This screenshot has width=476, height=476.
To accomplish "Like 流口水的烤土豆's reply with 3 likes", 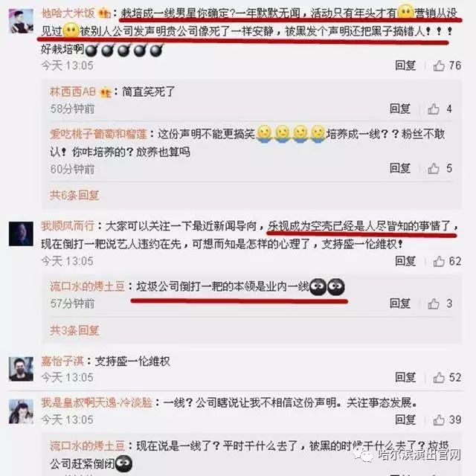I will [x=434, y=303].
